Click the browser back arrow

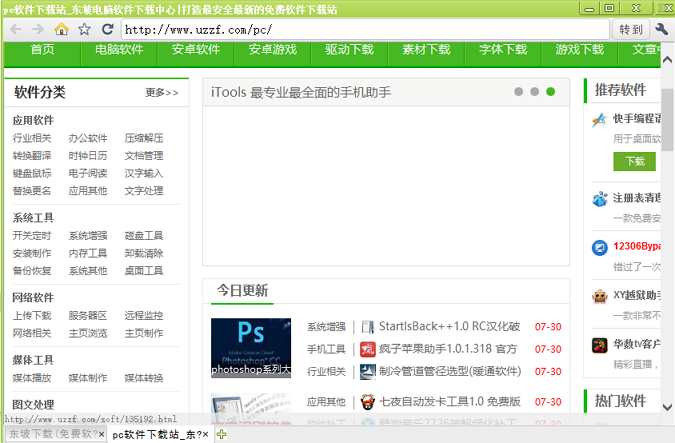tap(16, 29)
